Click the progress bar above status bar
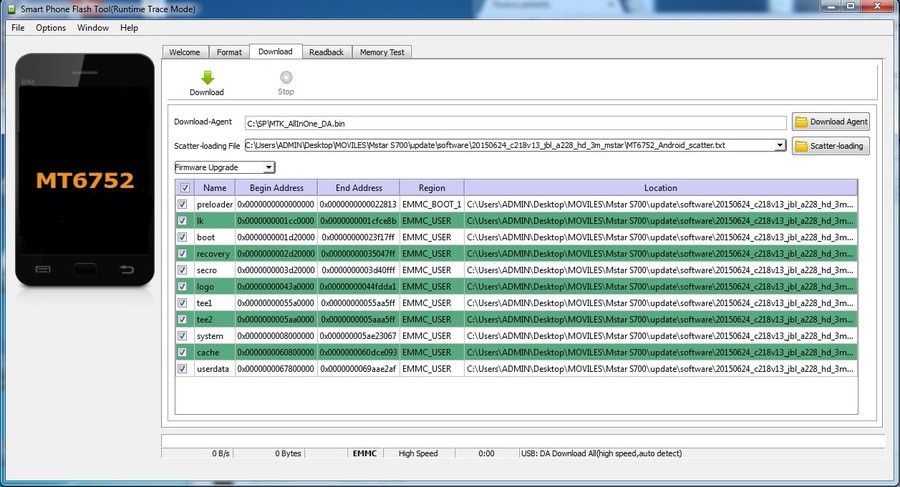The image size is (900, 487). (x=522, y=441)
